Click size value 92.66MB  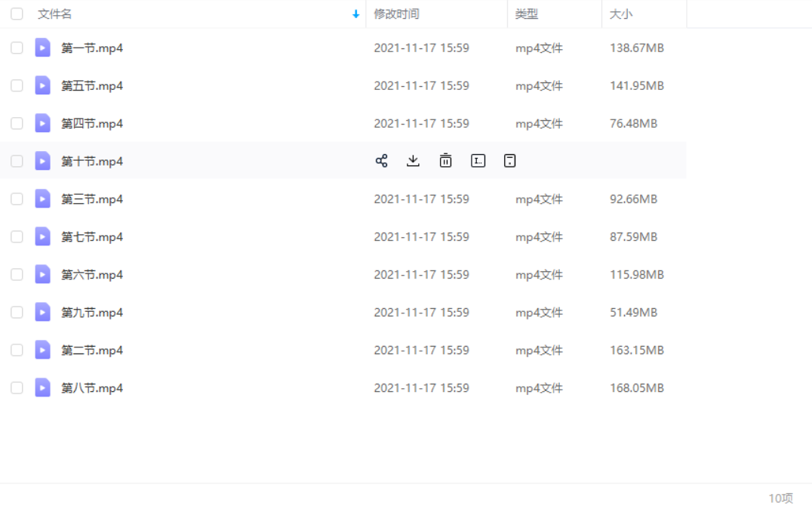(634, 199)
